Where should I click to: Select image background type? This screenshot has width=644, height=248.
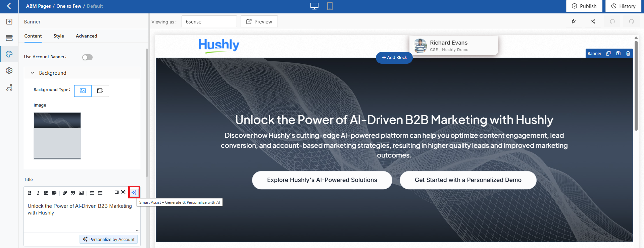point(83,91)
